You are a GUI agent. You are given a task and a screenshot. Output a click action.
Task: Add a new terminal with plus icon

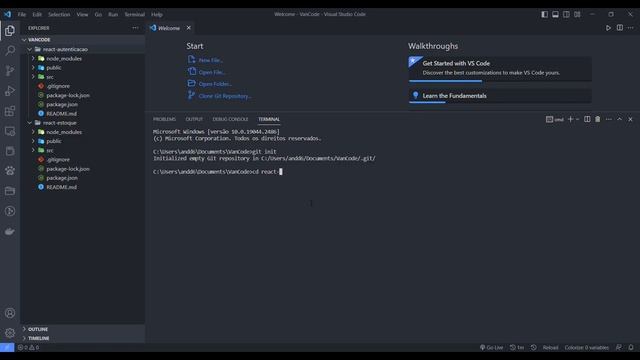(570, 119)
